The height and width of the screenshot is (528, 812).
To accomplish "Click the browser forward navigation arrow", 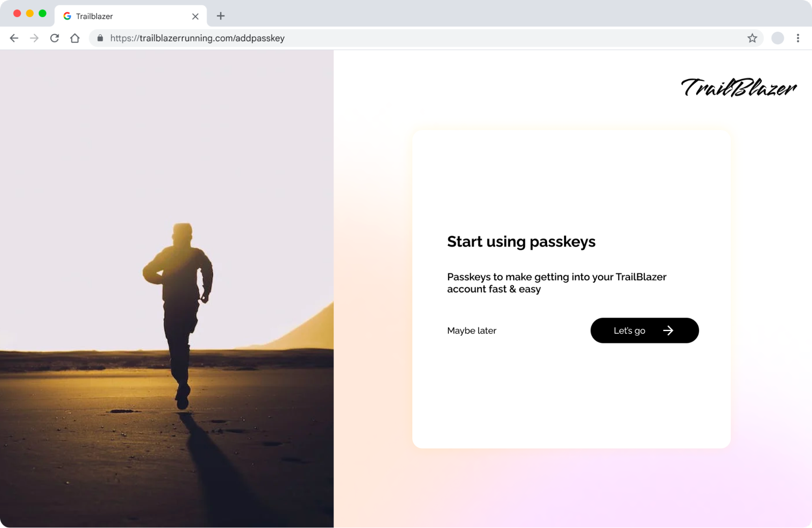I will click(x=34, y=38).
